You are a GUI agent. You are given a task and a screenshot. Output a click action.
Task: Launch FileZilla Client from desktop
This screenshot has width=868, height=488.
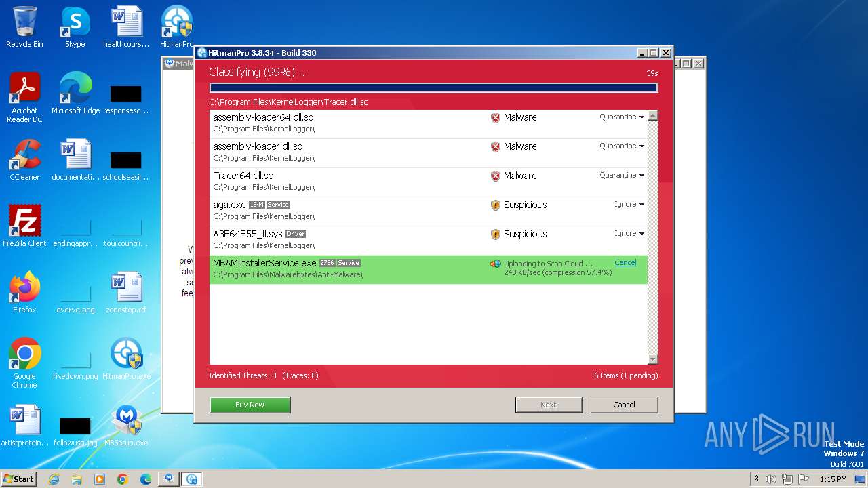point(24,226)
